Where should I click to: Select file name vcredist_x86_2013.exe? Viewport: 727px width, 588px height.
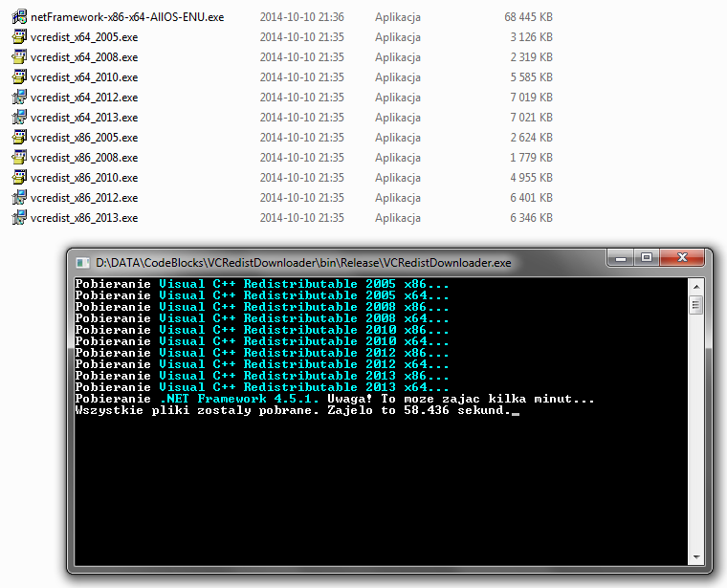[x=84, y=218]
